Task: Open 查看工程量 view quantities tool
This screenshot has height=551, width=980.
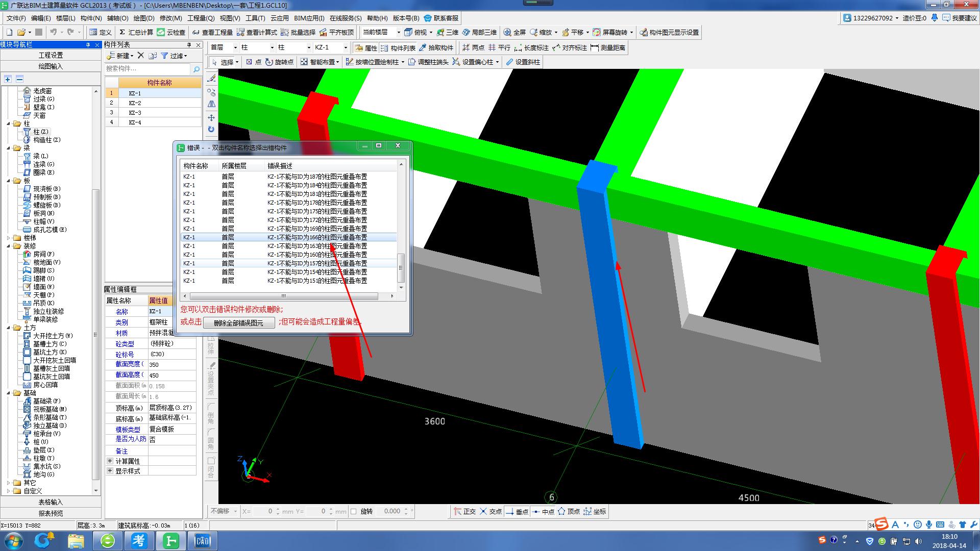Action: point(212,32)
